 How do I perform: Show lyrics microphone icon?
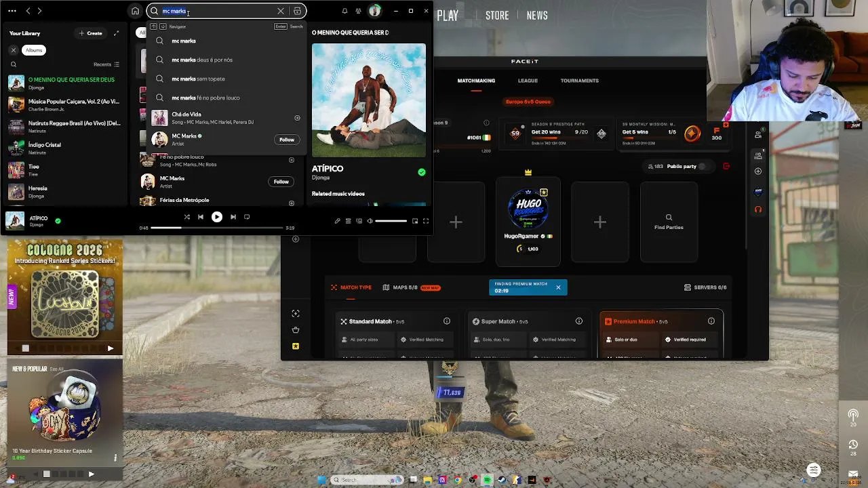tap(337, 221)
